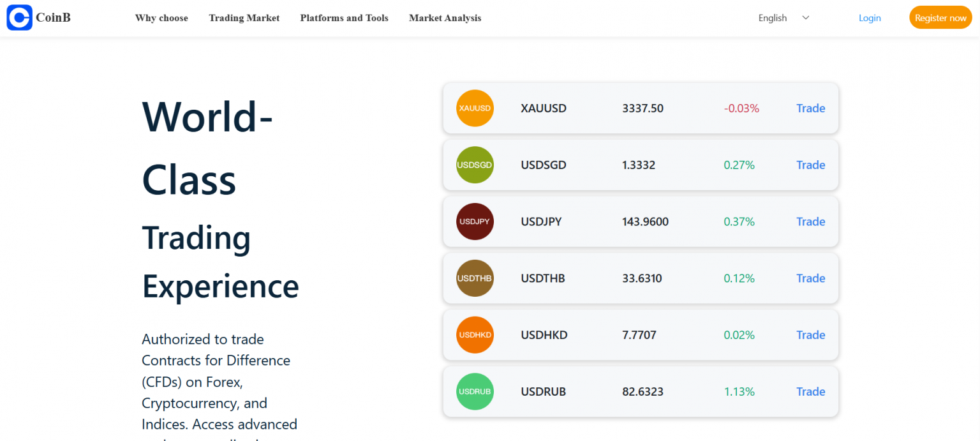Click the dark red USDJPY circle icon

click(x=475, y=222)
